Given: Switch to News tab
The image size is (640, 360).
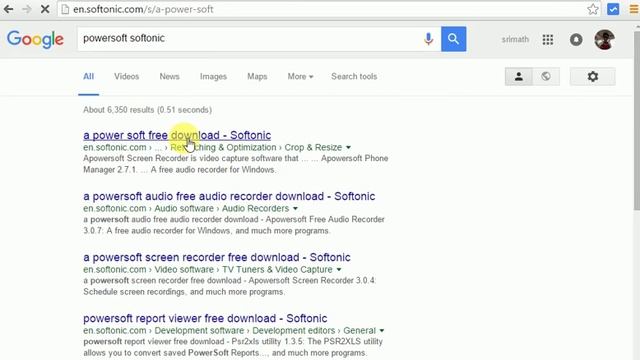Looking at the screenshot, I should point(169,76).
